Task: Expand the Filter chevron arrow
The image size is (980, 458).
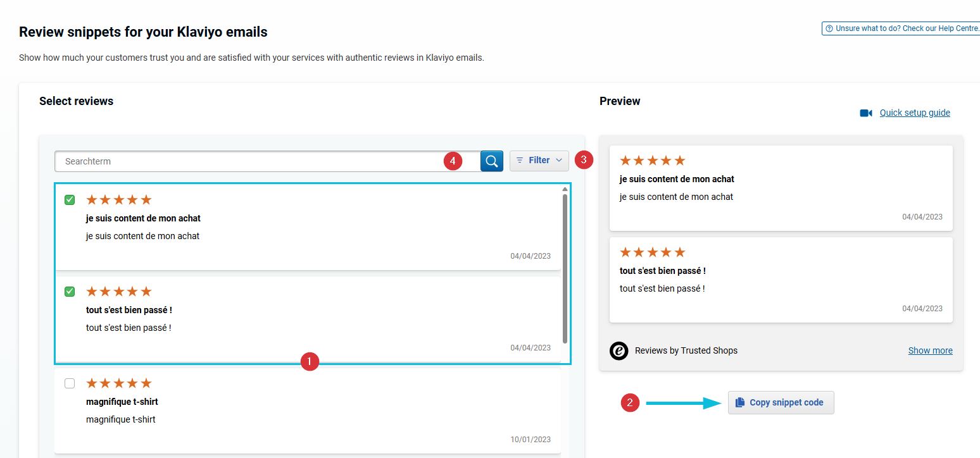Action: pyautogui.click(x=559, y=161)
